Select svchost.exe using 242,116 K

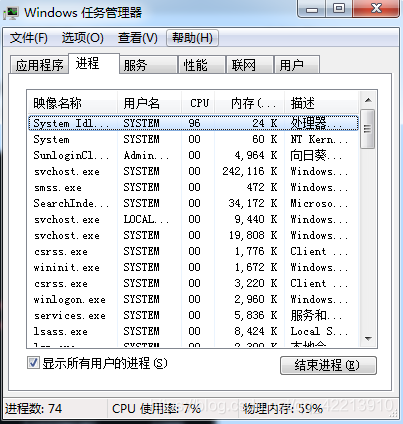point(193,171)
